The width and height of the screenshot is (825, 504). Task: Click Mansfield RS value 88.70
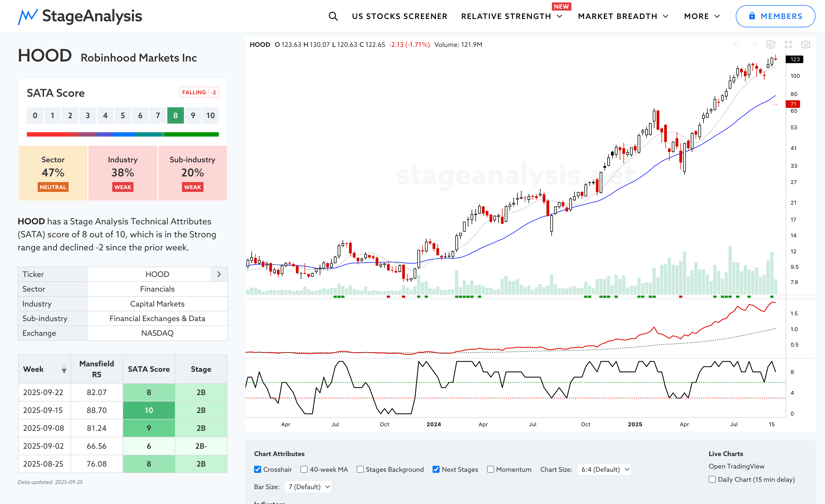pos(97,410)
